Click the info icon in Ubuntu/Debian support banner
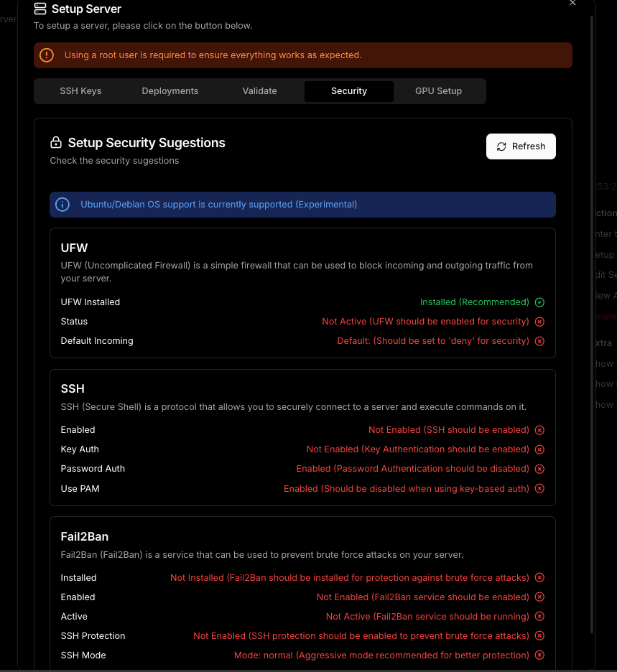 coord(62,205)
